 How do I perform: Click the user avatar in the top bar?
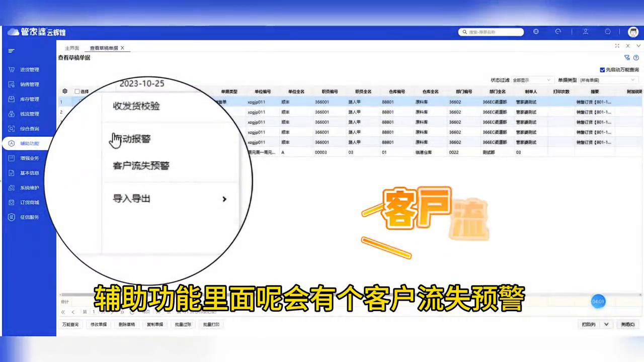click(633, 32)
